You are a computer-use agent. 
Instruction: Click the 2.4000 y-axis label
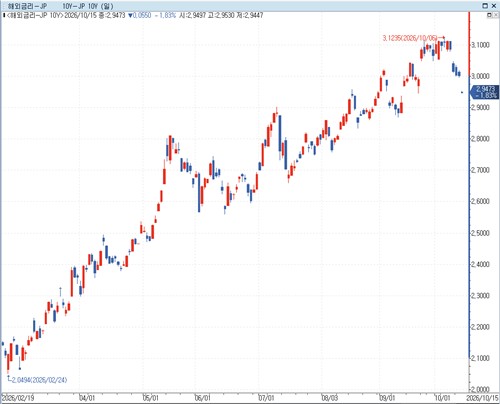pos(480,264)
